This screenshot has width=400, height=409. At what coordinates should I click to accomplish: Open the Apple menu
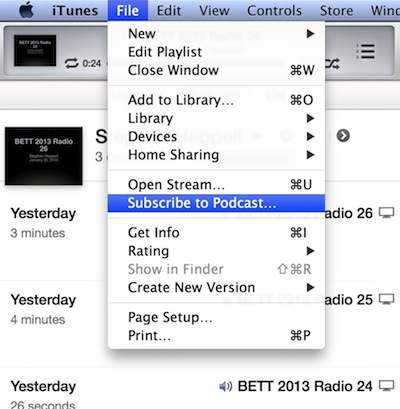pyautogui.click(x=27, y=10)
